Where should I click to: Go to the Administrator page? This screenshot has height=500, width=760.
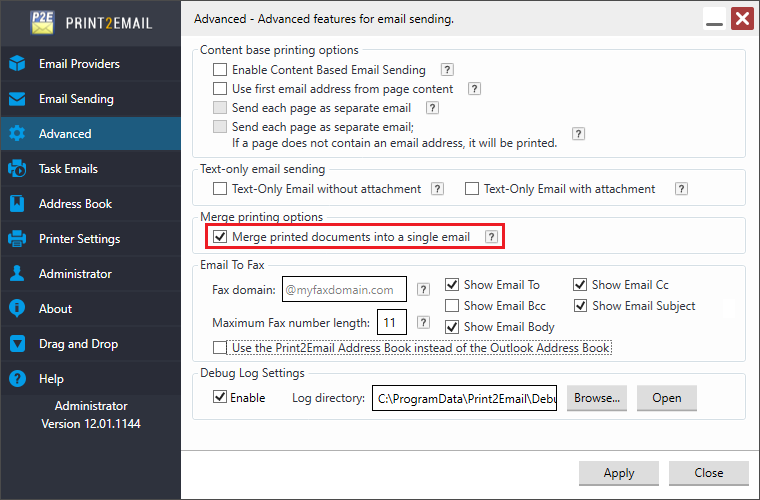pos(91,274)
